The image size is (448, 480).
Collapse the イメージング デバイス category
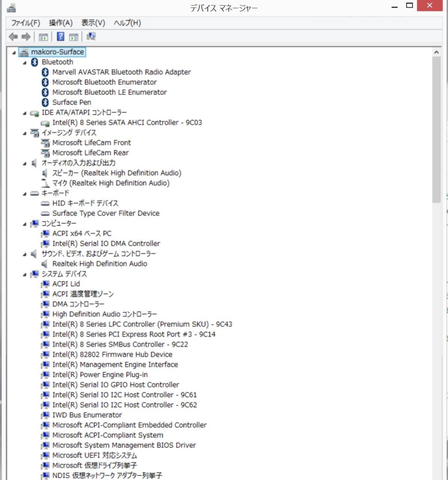click(x=25, y=133)
